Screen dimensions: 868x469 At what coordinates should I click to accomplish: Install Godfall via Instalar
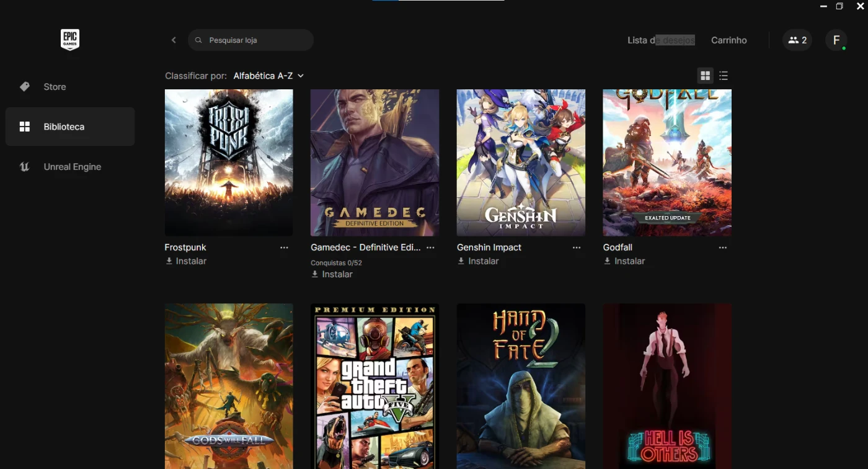pyautogui.click(x=624, y=261)
